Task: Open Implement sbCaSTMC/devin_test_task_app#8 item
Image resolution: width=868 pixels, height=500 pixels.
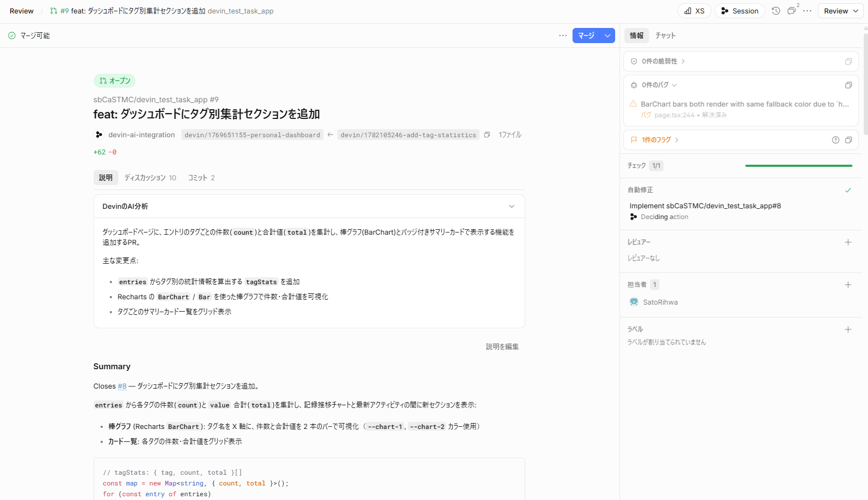Action: click(x=705, y=206)
